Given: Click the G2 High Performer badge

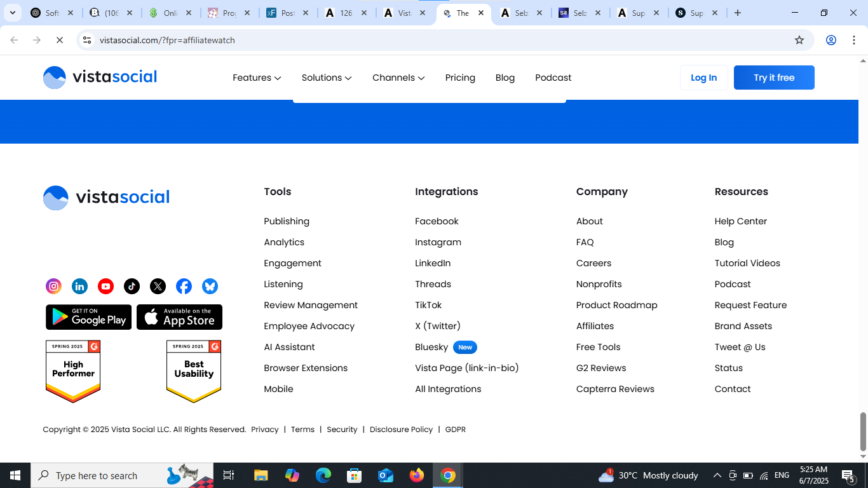Looking at the screenshot, I should (x=73, y=372).
